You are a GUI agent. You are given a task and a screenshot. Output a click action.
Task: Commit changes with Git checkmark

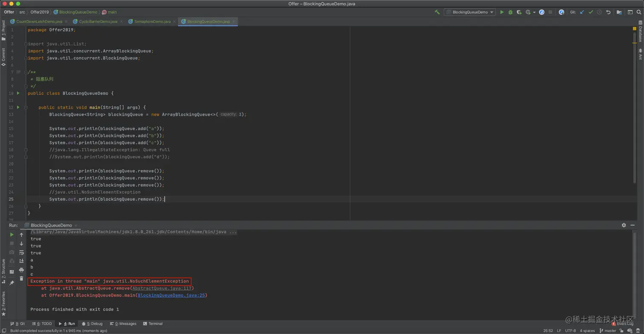tap(591, 12)
